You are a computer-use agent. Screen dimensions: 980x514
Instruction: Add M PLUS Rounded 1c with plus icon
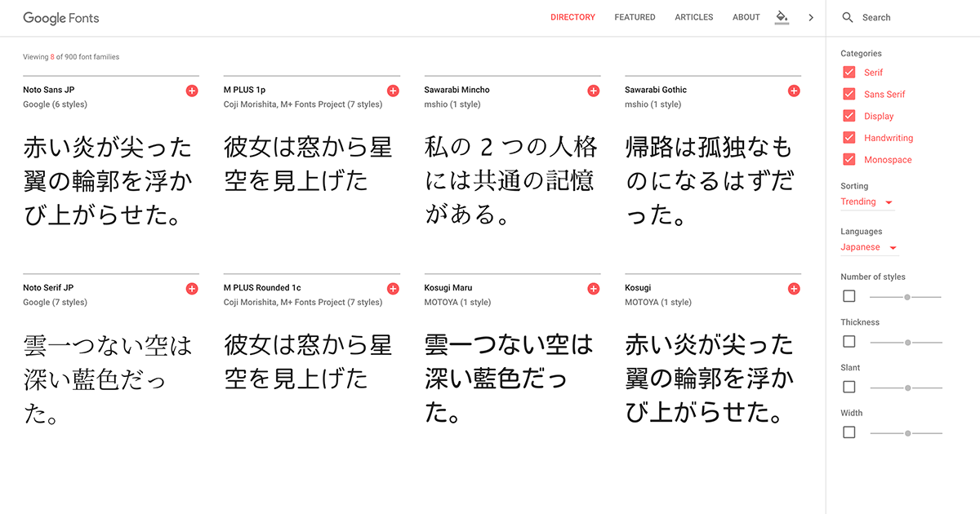(x=393, y=289)
